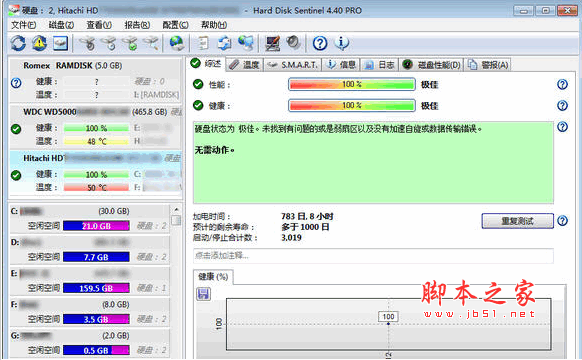Viewport: 582px width, 360px height.
Task: Open the disk surface test magnifier icon
Action: click(x=151, y=43)
